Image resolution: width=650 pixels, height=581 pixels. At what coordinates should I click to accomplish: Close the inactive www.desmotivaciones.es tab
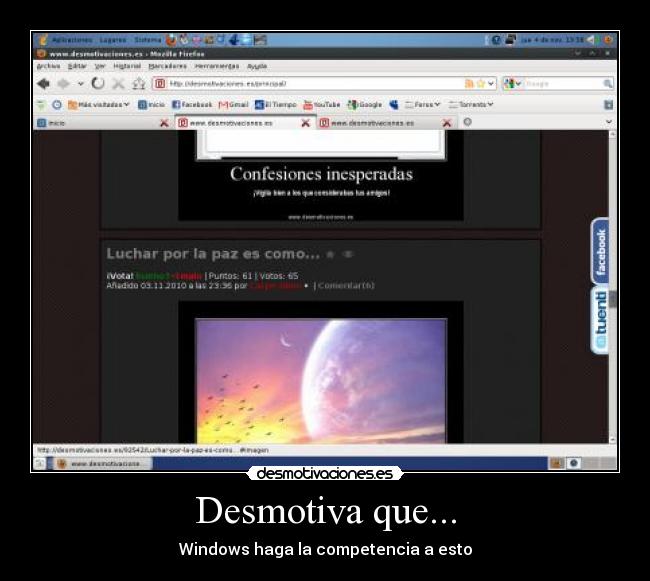(446, 123)
